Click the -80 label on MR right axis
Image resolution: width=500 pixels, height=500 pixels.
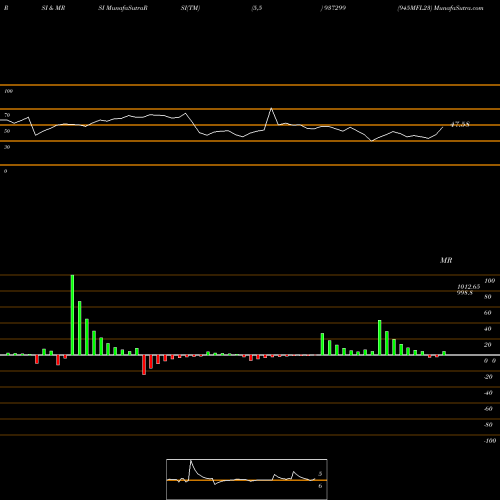[488, 425]
